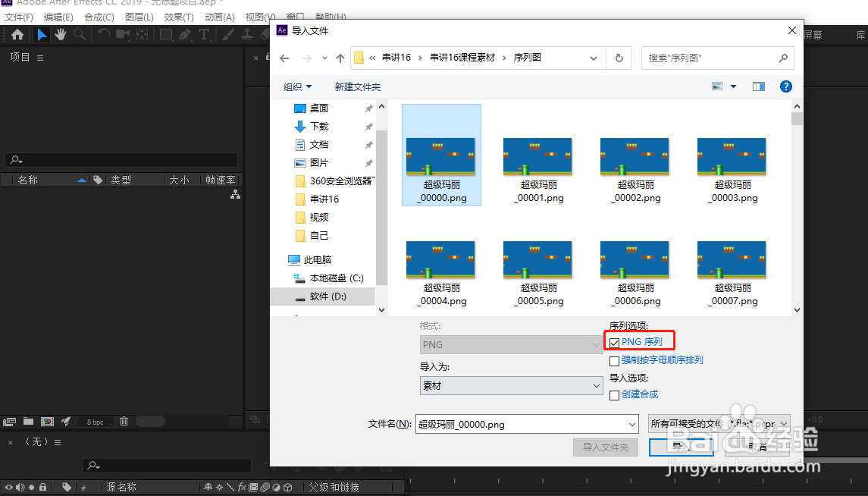
Task: Click the fx effects switch column icon
Action: (242, 487)
